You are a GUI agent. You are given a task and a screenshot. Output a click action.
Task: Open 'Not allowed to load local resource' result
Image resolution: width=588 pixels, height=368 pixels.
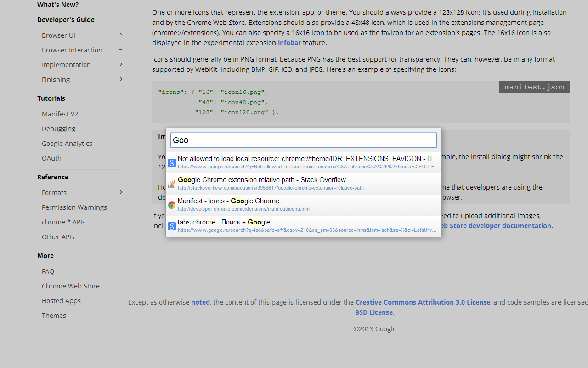click(x=304, y=163)
